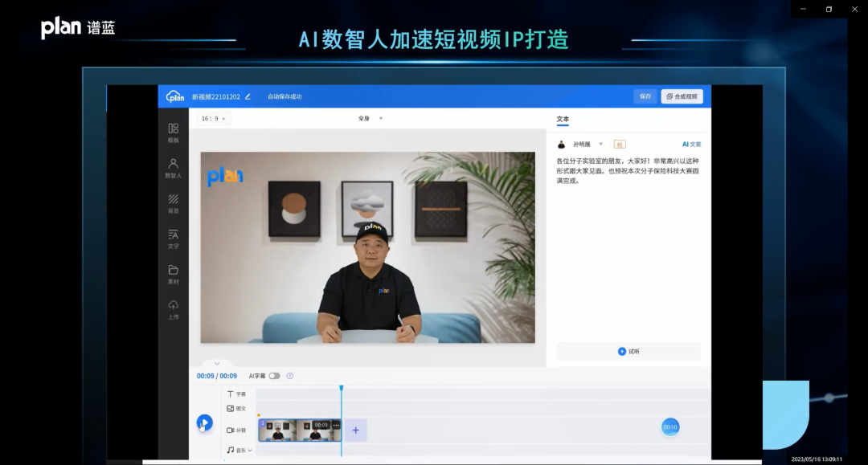Click the 新视频22101202 title text
The image size is (868, 465).
pyautogui.click(x=216, y=96)
